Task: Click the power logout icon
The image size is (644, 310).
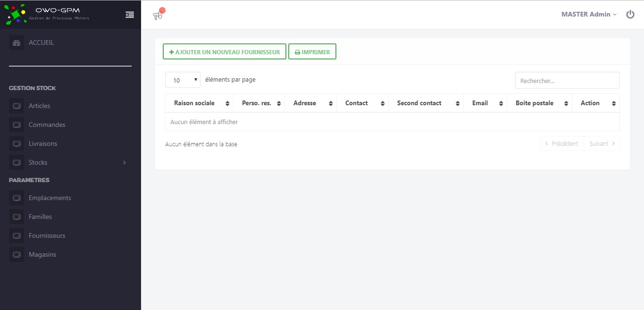Action: click(630, 15)
